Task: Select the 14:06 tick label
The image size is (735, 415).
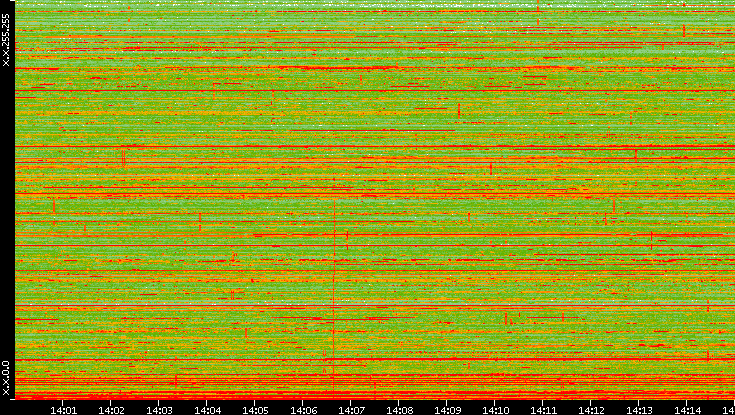Action: click(x=303, y=410)
